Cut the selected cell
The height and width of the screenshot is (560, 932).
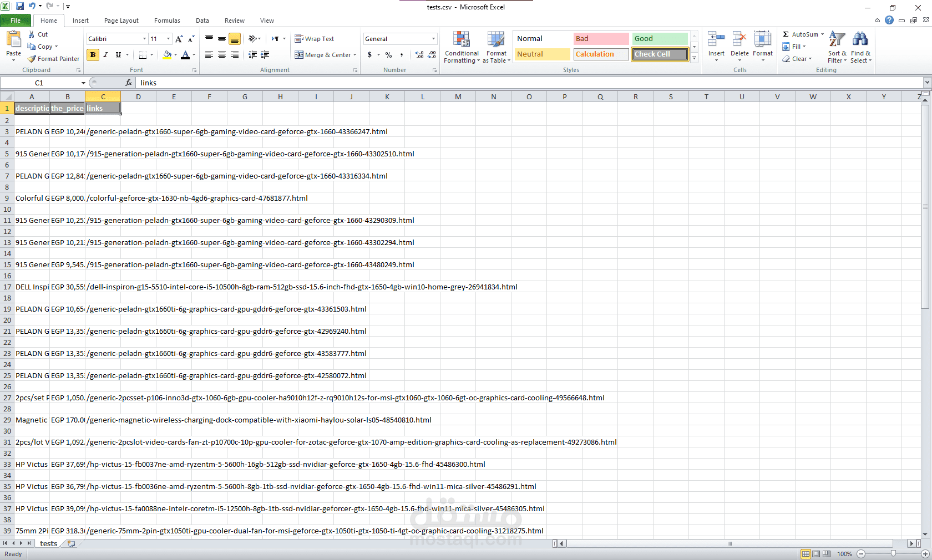[x=38, y=34]
